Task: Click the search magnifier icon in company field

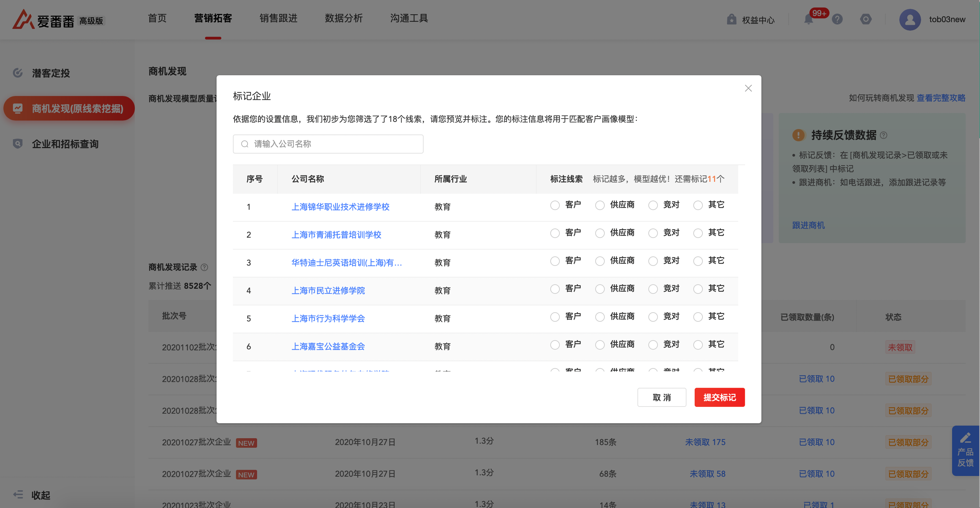Action: (x=244, y=144)
